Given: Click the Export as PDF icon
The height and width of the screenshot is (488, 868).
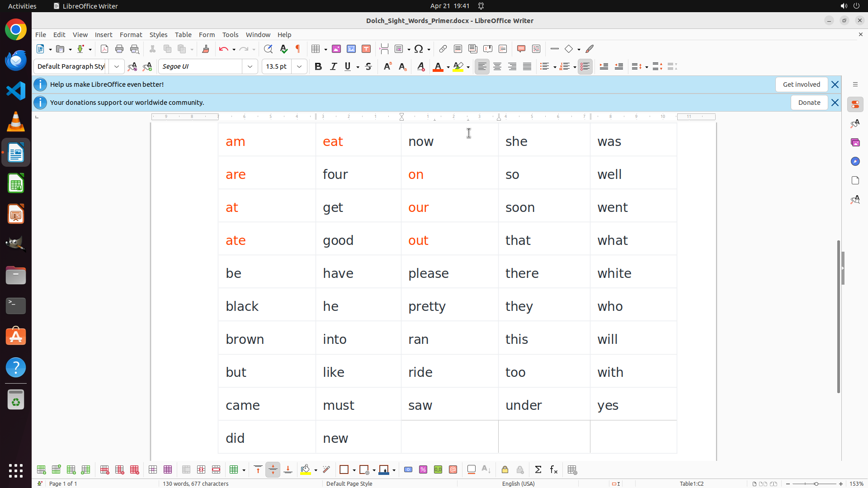Looking at the screenshot, I should coord(104,49).
